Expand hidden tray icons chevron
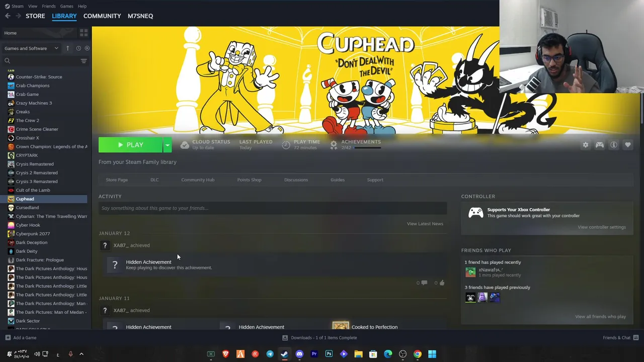This screenshot has height=362, width=644. [82, 354]
